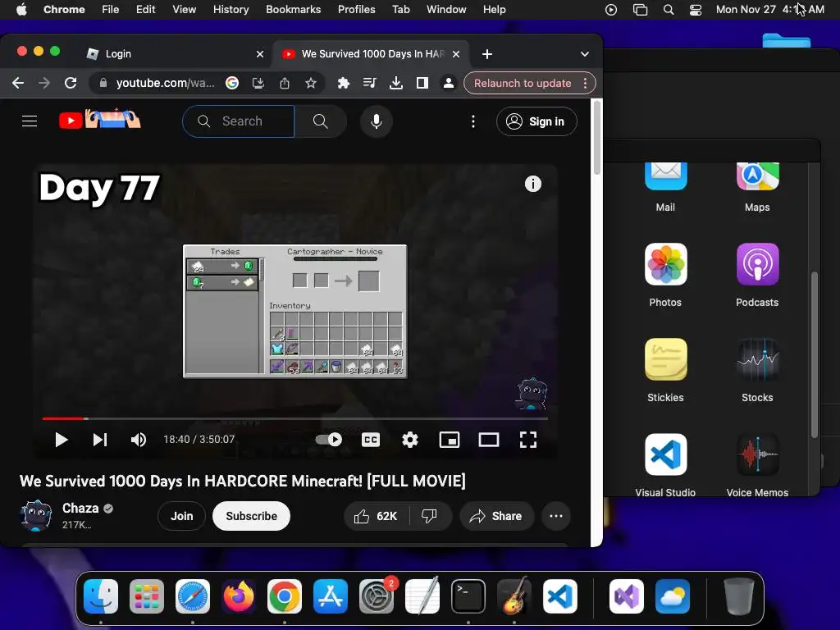Click the Google icon in address bar
This screenshot has height=630, width=840.
coord(232,83)
